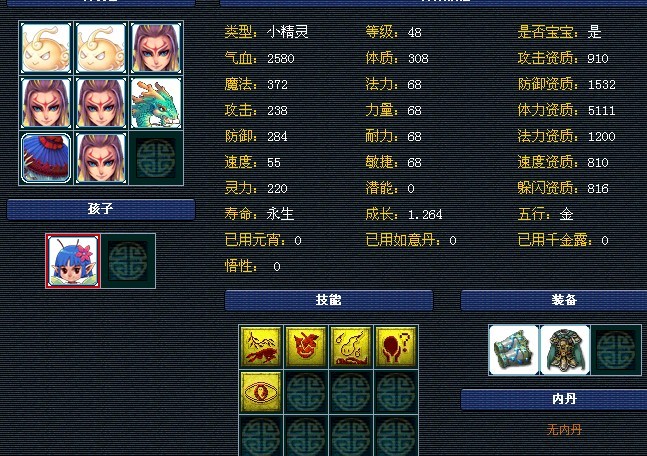Viewport: 647px width, 456px height.
Task: Click the eye skill icon
Action: [x=261, y=392]
